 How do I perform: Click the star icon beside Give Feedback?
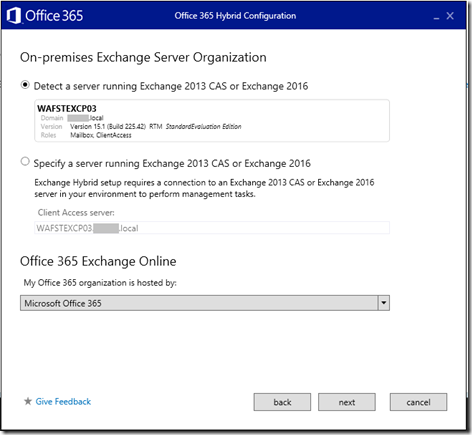28,401
